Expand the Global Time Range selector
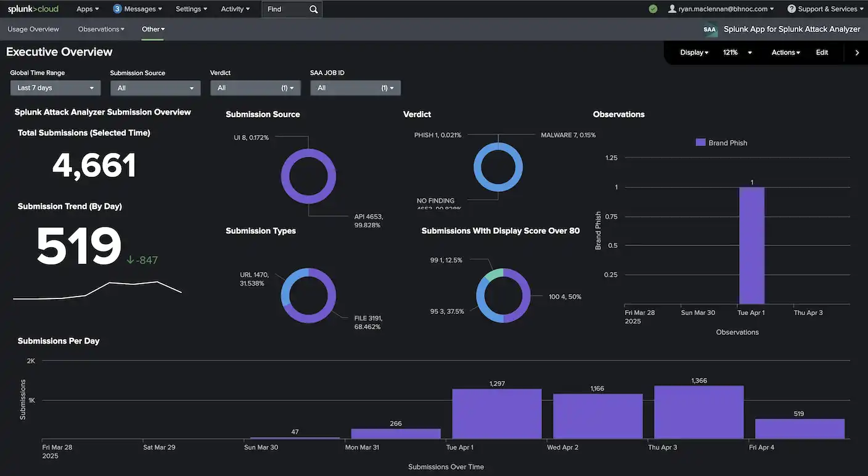This screenshot has width=868, height=476. (55, 88)
